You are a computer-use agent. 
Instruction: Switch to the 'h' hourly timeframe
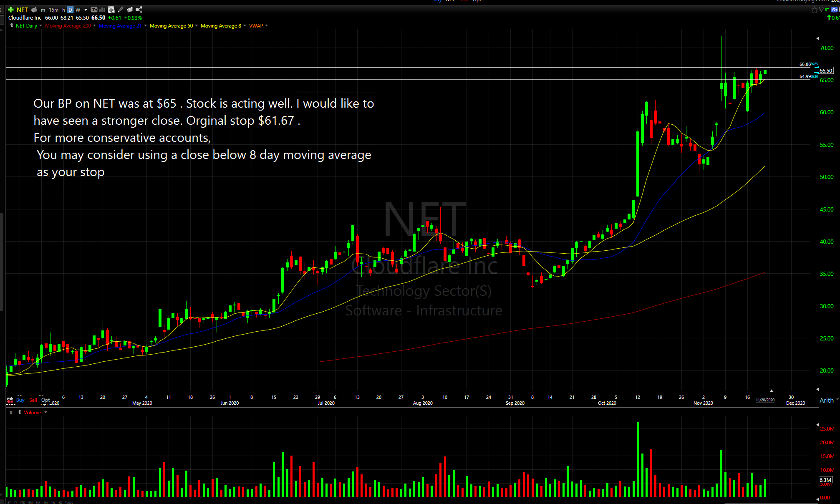point(63,10)
